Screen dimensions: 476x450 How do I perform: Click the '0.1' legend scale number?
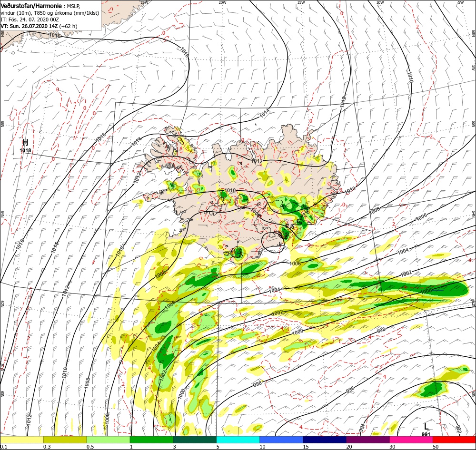click(4, 447)
